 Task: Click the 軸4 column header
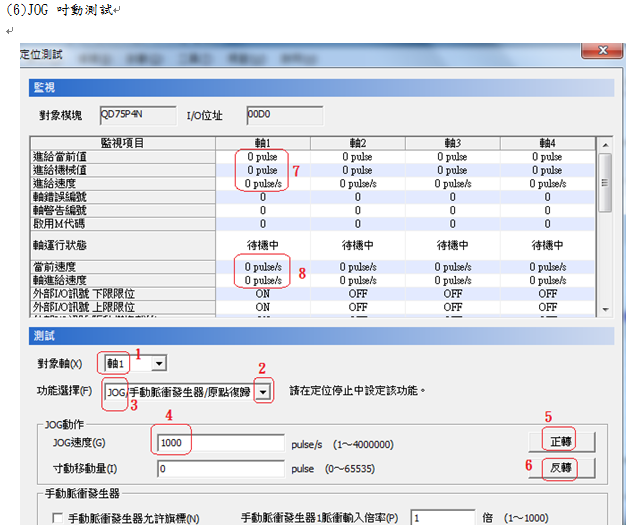pyautogui.click(x=547, y=143)
